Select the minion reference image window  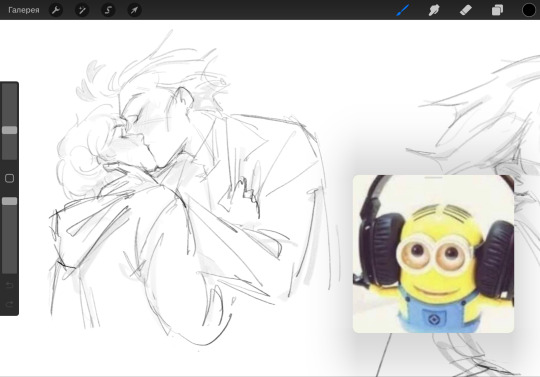point(433,254)
